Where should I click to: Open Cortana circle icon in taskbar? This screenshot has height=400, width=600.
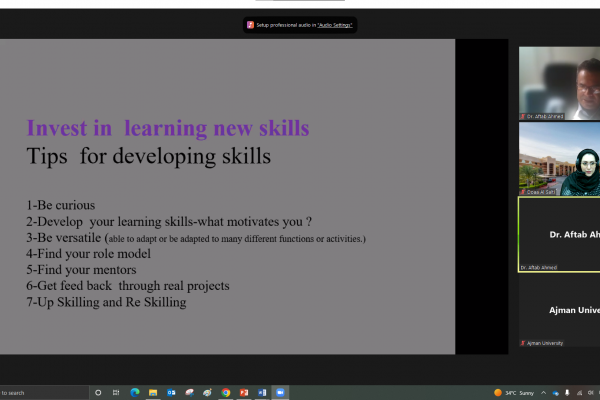[98, 392]
